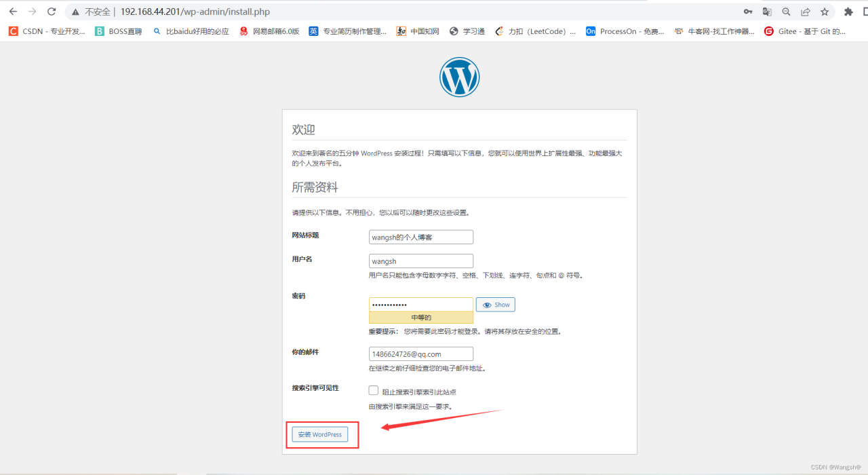Viewport: 868px width, 475px height.
Task: Click the WordPress logo above the form
Action: pos(459,77)
